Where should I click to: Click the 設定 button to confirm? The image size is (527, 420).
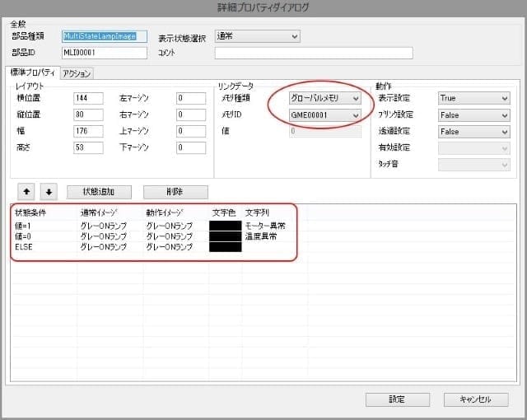(x=397, y=399)
